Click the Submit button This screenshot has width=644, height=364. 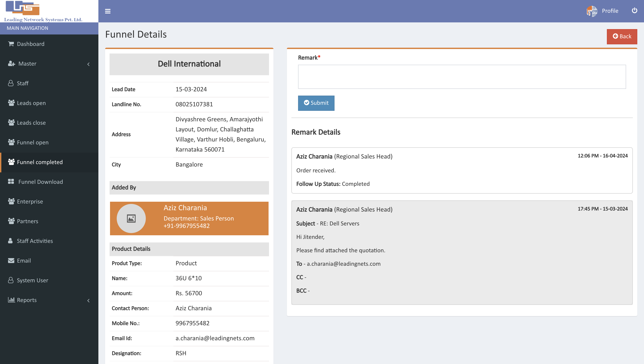tap(316, 103)
